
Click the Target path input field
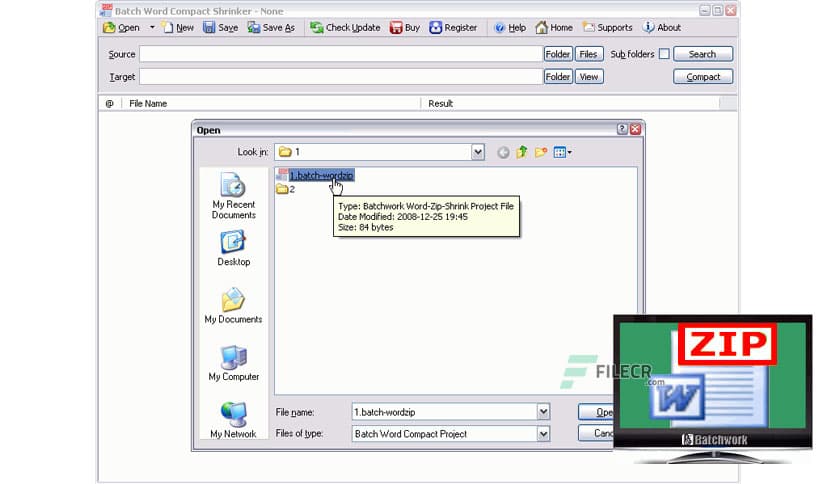click(x=341, y=77)
